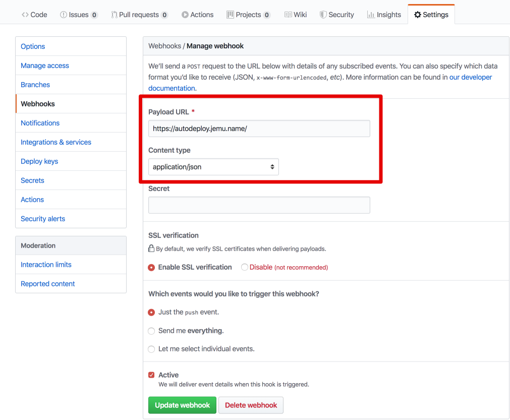
Task: Select 'Let me select individual events'
Action: [151, 349]
